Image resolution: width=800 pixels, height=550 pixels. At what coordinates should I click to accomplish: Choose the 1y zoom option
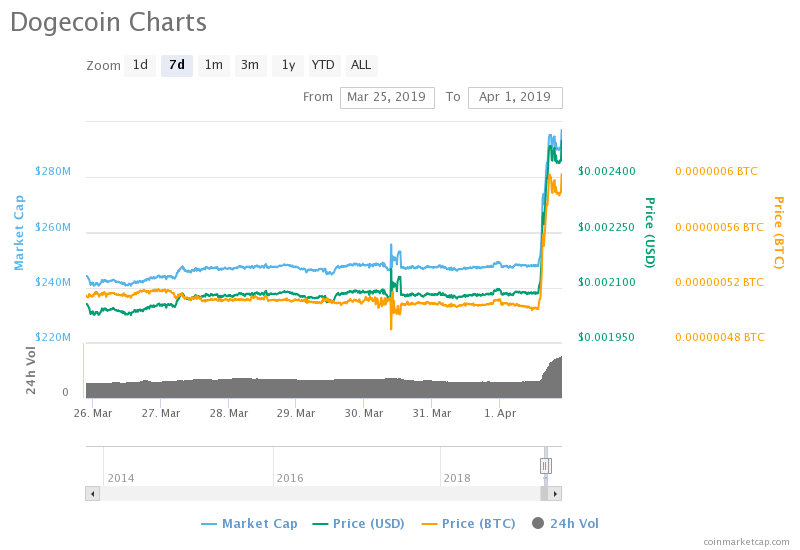(288, 65)
